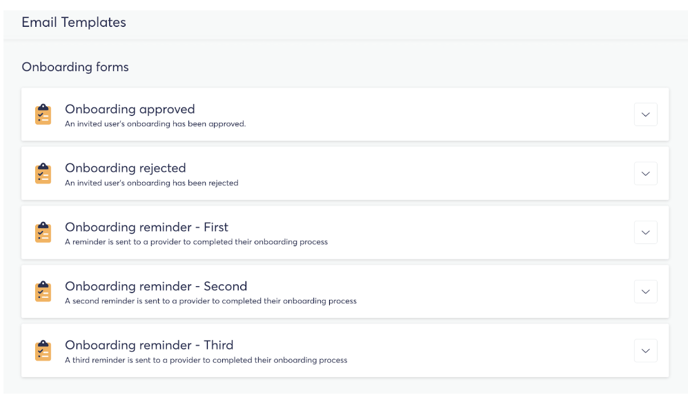The height and width of the screenshot is (402, 688).
Task: Expand Onboarding reminder - Second chevron
Action: (645, 291)
